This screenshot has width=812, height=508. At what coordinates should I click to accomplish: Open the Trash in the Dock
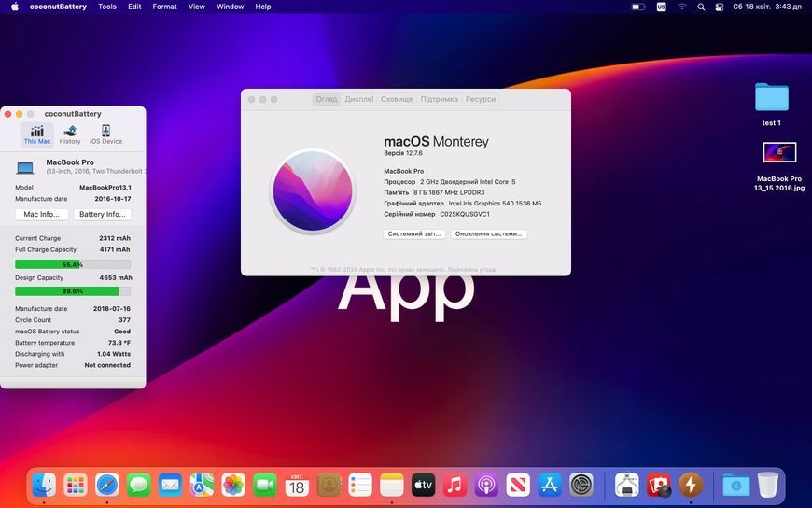[767, 486]
